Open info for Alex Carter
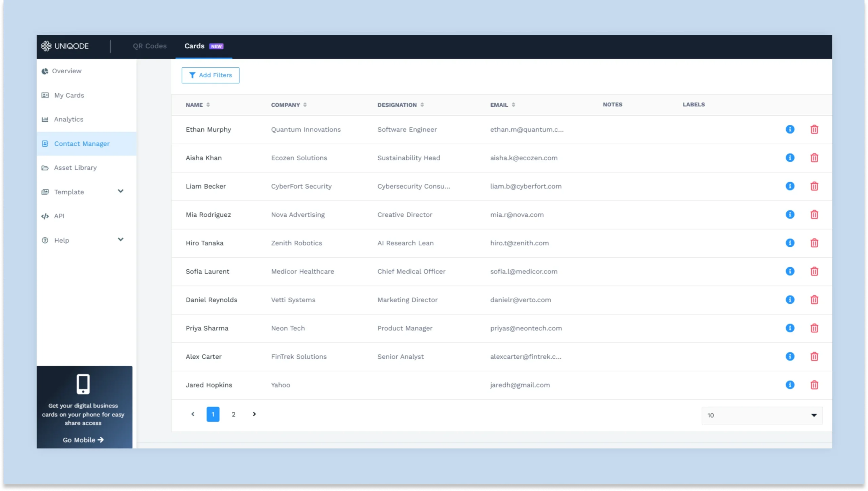868x491 pixels. click(x=790, y=356)
